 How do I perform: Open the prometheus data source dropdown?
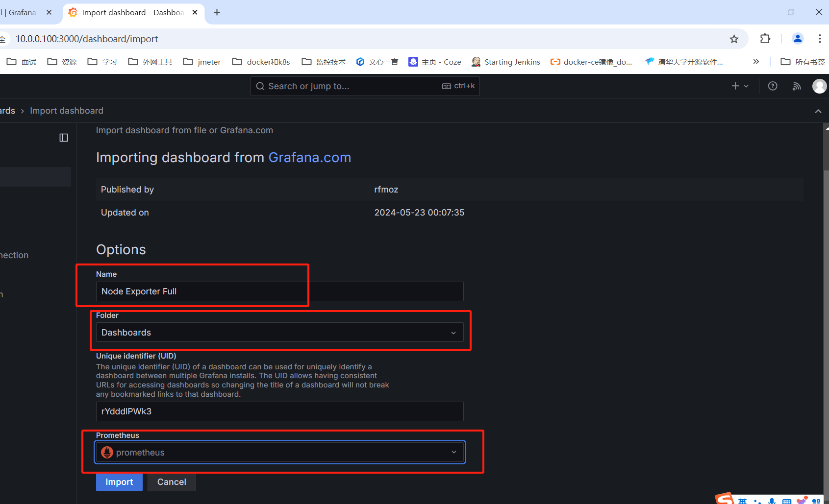(279, 453)
